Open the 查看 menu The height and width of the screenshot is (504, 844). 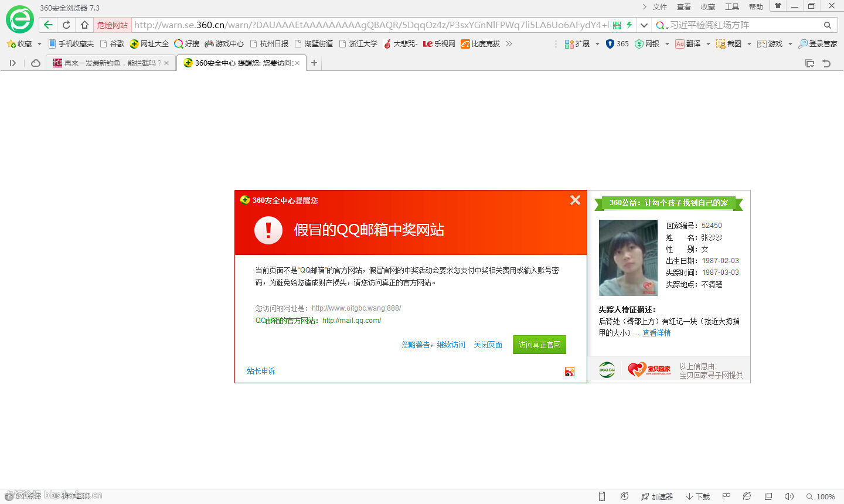click(x=684, y=7)
